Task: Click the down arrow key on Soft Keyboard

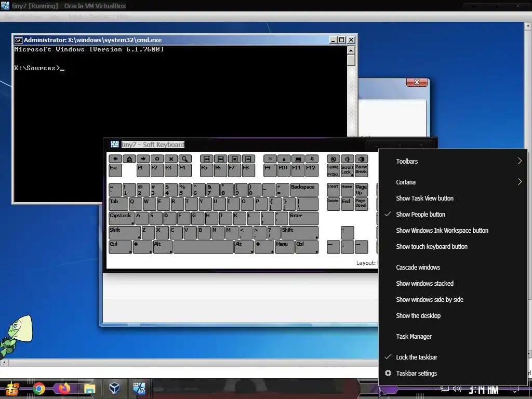Action: coord(347,247)
